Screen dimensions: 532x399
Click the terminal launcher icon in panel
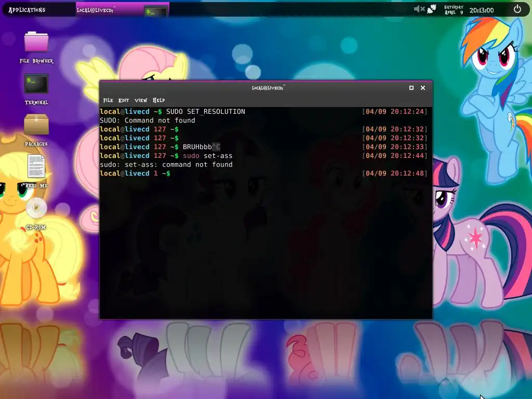tap(155, 11)
